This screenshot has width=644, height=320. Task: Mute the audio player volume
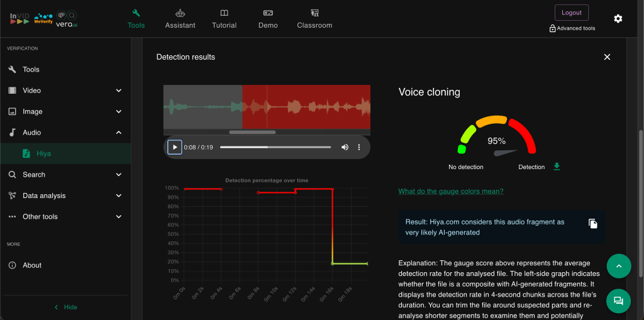pyautogui.click(x=345, y=147)
